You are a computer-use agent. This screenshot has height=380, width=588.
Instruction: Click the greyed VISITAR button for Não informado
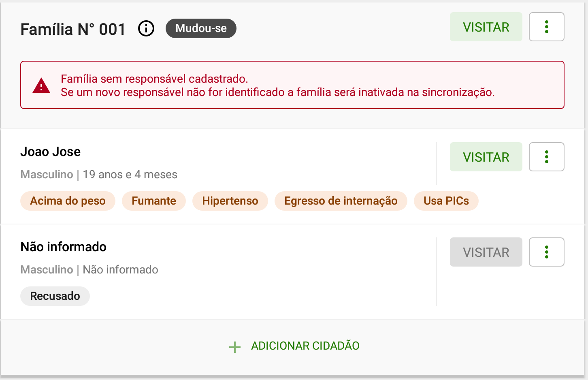(486, 252)
